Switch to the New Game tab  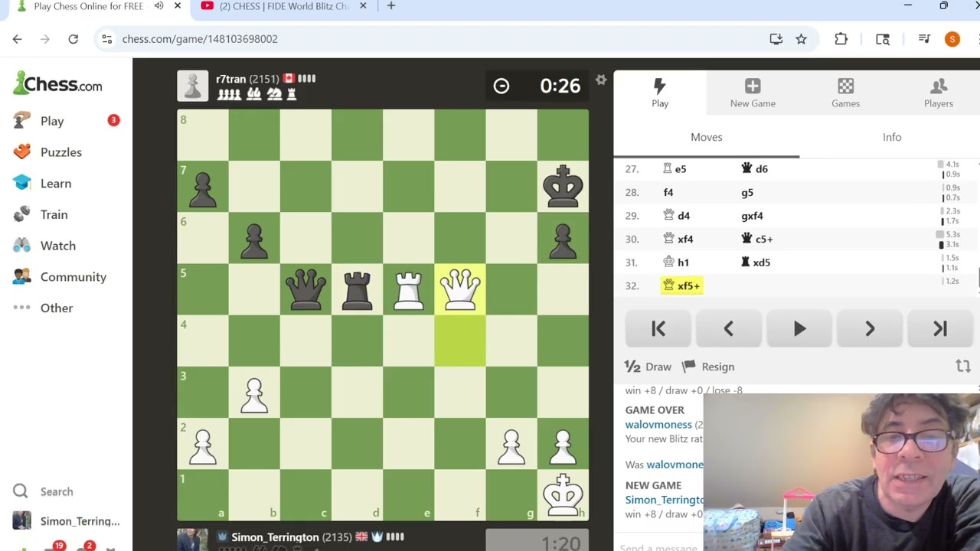coord(753,93)
